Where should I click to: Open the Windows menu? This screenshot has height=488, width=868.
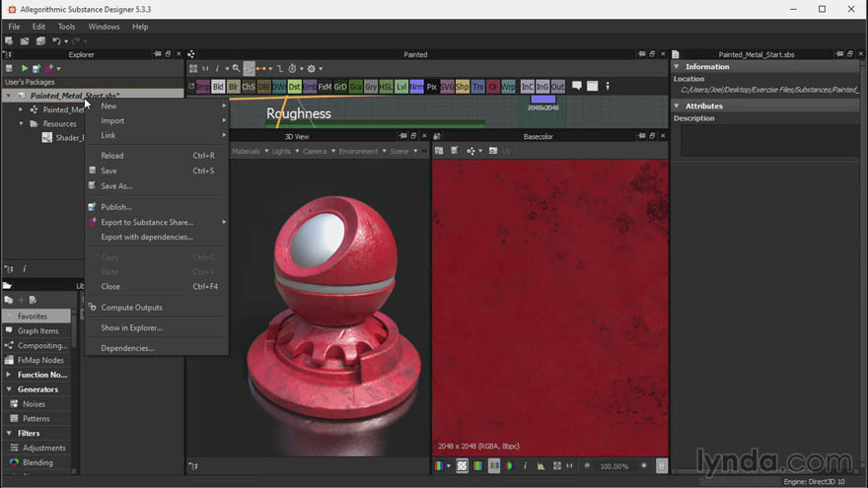coord(105,27)
